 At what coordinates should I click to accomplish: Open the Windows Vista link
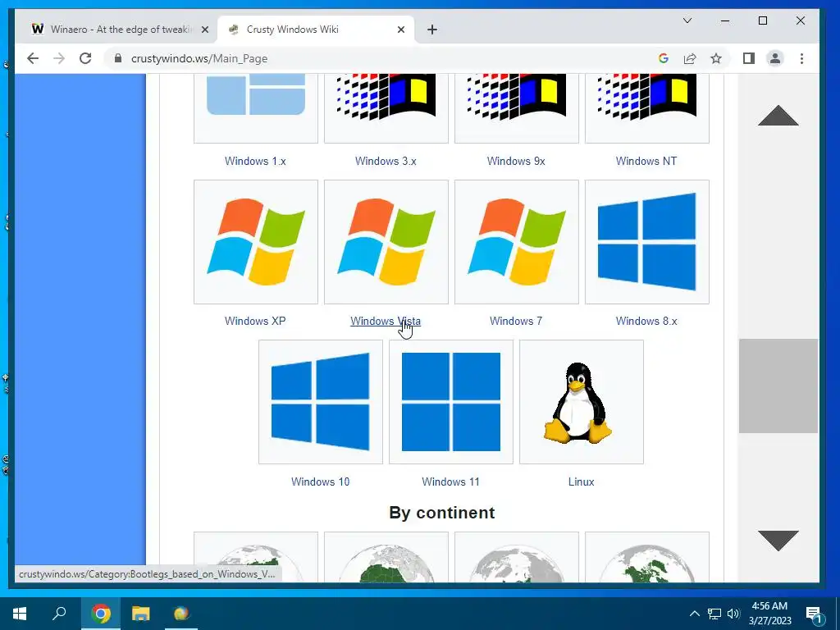[x=386, y=321]
